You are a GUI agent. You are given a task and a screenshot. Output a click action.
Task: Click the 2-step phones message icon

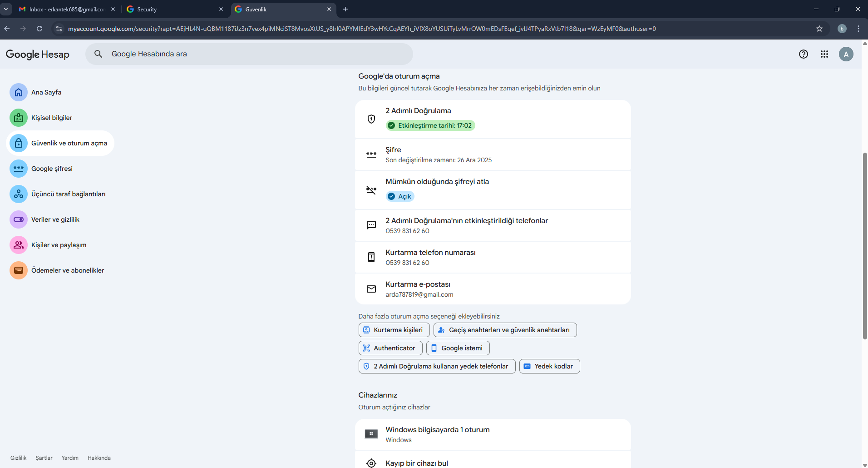pos(371,225)
